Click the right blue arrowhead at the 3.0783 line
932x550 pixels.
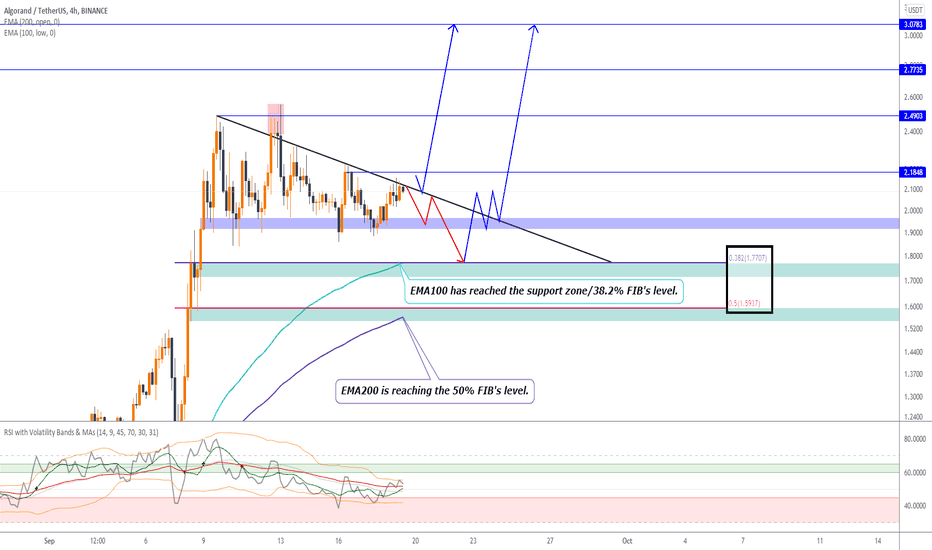coord(534,29)
